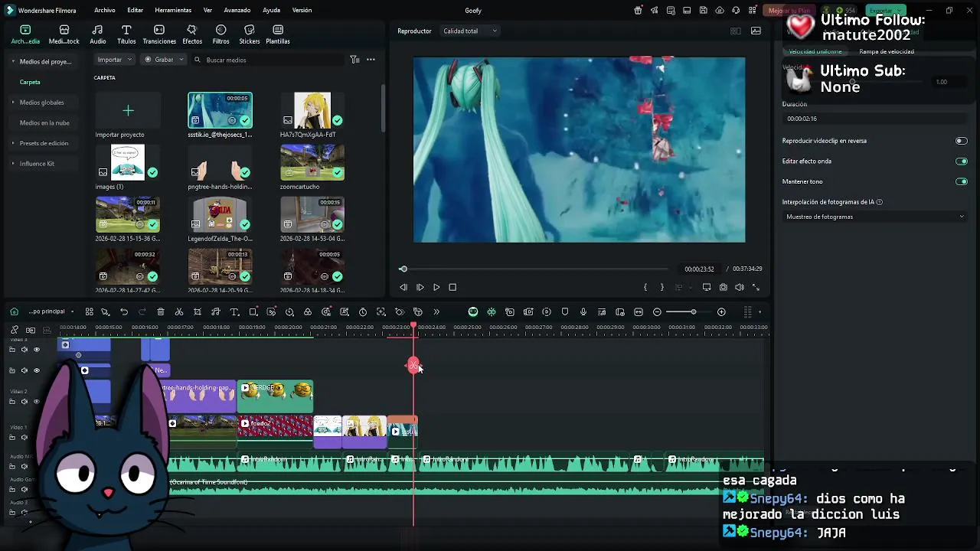
Task: Take a snapshot with the camera icon
Action: [x=724, y=287]
